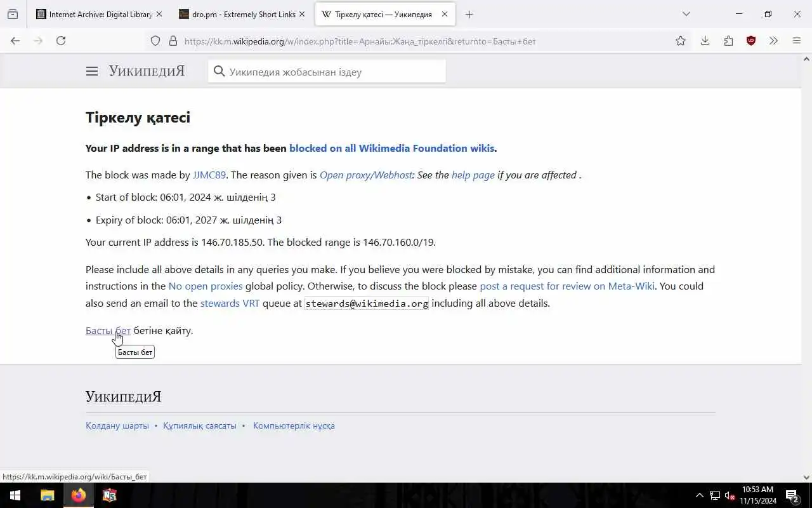Open Wikipedia hamburger main menu

click(x=92, y=71)
